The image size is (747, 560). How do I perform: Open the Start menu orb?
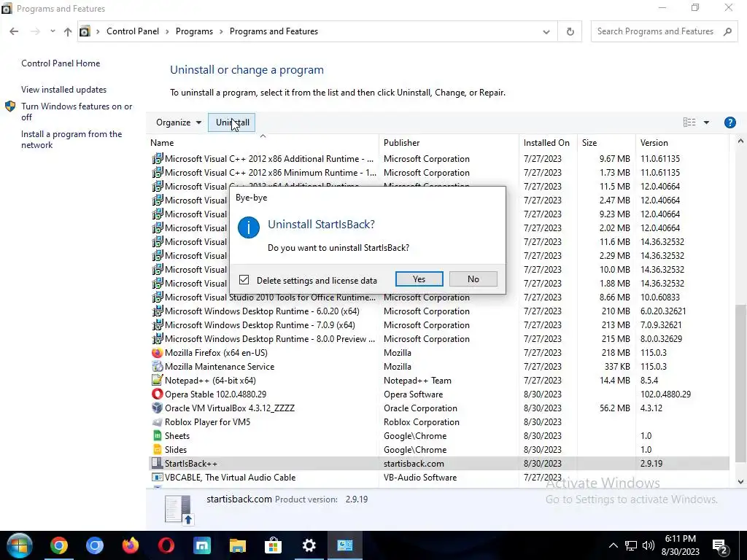pyautogui.click(x=19, y=545)
